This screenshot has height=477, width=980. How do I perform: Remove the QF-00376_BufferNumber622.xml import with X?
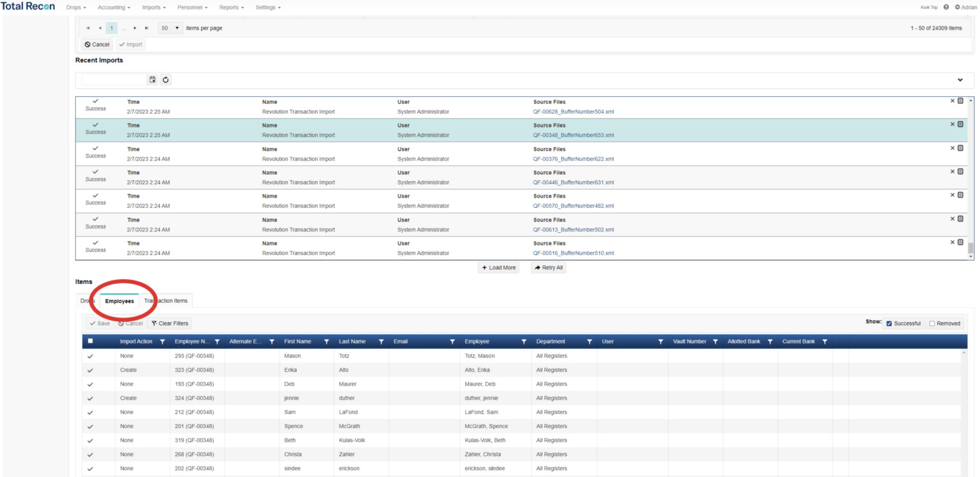[953, 148]
